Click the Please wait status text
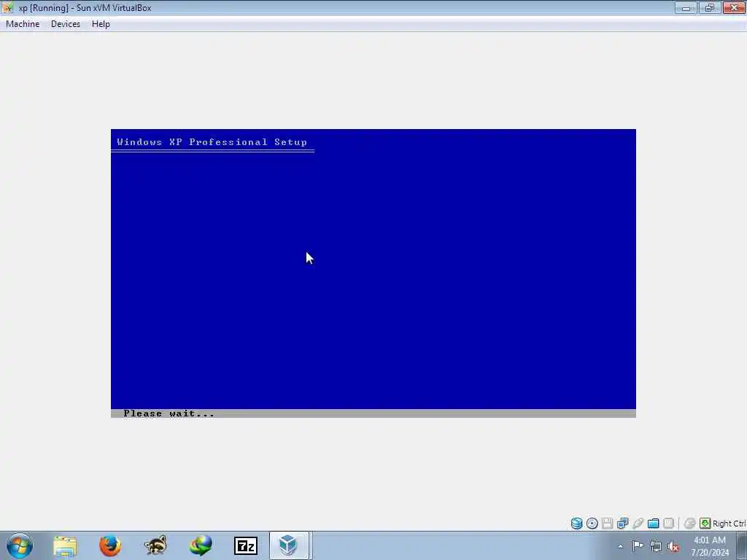Image resolution: width=747 pixels, height=560 pixels. tap(169, 413)
